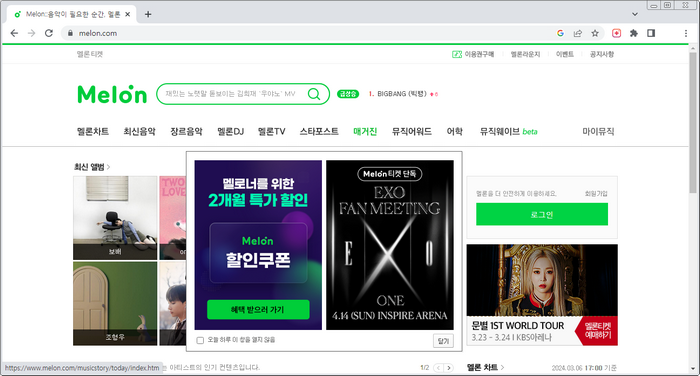Open the 마이뮤직 menu

598,131
